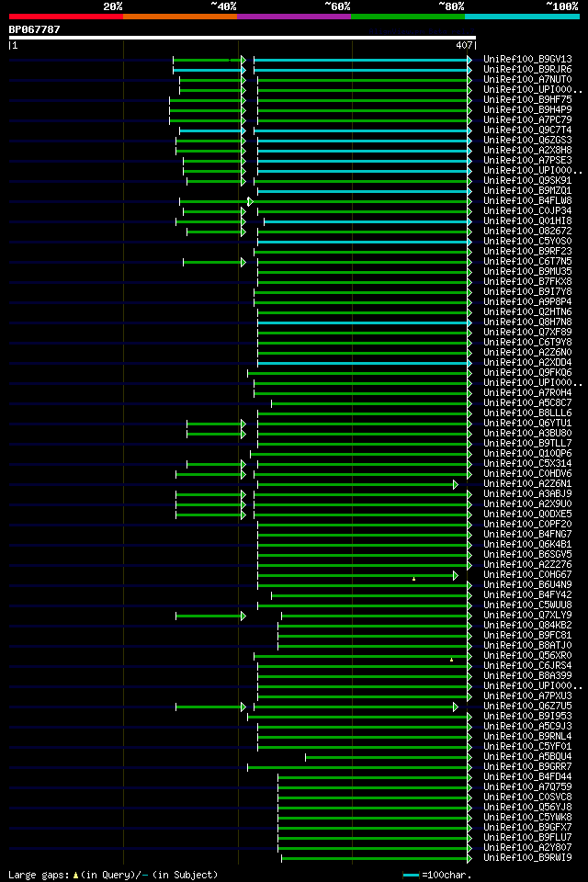Click the yellow gap marker in Q56XR0 row

coord(451,660)
